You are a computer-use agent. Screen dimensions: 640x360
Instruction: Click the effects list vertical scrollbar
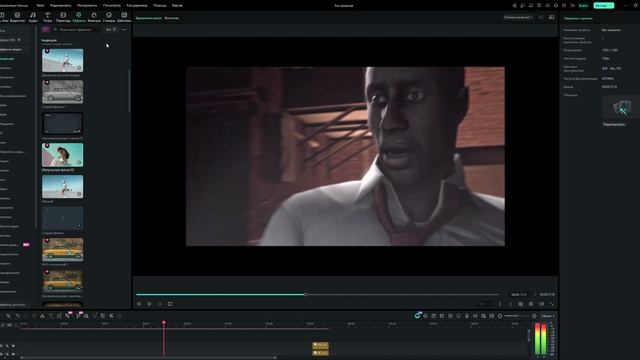tap(129, 91)
